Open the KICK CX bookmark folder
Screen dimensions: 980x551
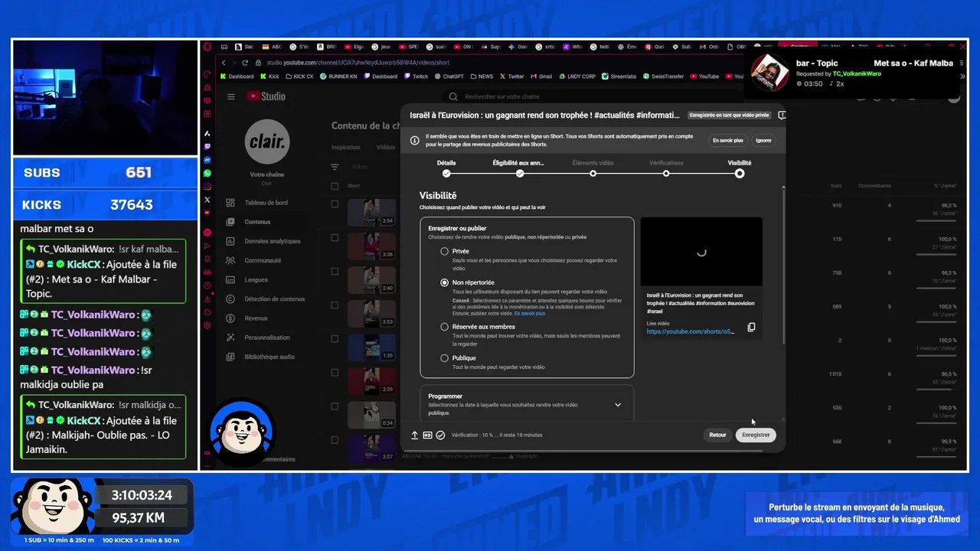coord(299,77)
